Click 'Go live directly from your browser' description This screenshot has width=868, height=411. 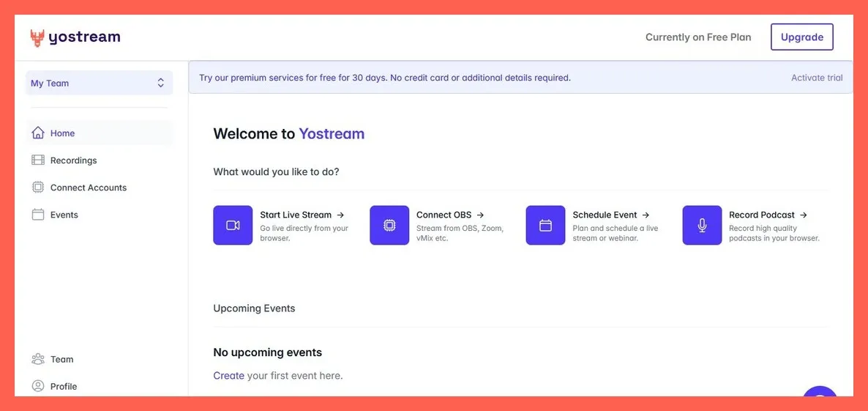[304, 233]
